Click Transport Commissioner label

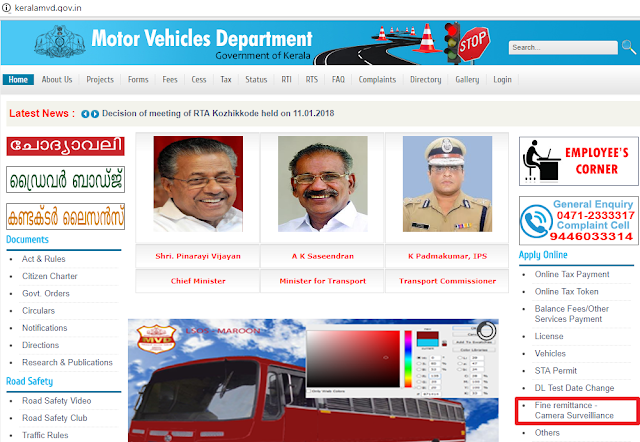[x=447, y=281]
